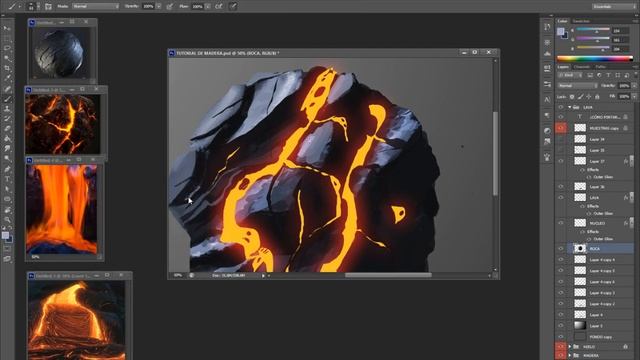Select the Horizontal Type tool
The width and height of the screenshot is (640, 360).
tap(7, 179)
